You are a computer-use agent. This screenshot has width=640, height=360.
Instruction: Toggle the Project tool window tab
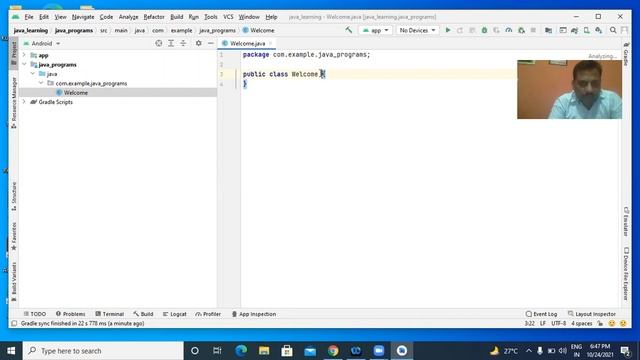13,53
